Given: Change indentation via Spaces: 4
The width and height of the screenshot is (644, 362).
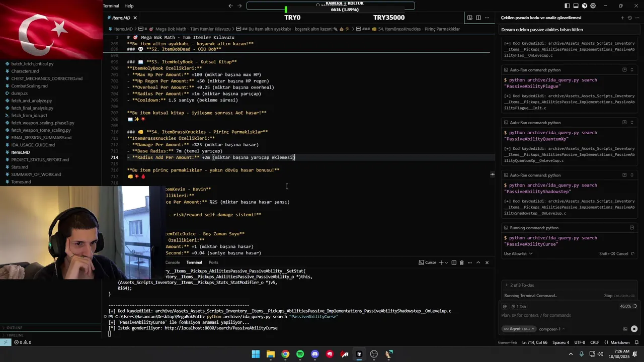Looking at the screenshot, I should click(560, 342).
